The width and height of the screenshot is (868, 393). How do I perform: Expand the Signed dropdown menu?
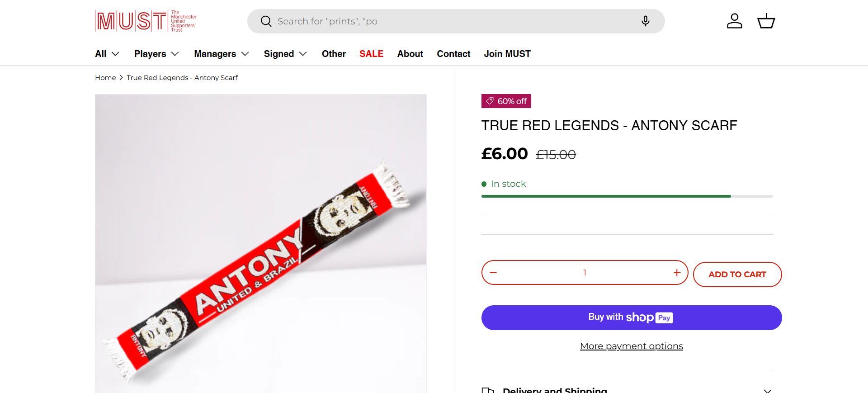pyautogui.click(x=285, y=54)
